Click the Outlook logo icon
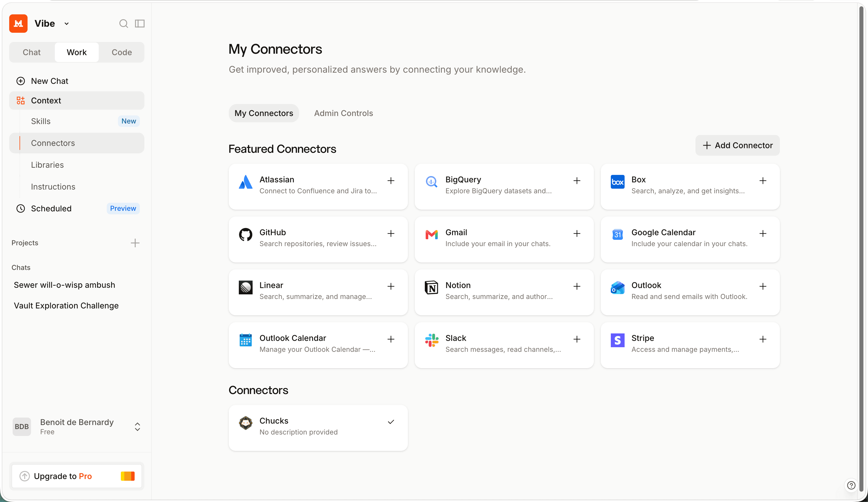 618,287
